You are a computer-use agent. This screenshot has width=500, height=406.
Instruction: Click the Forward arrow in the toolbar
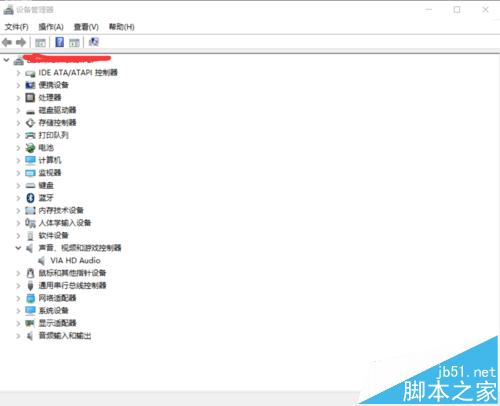coord(21,42)
